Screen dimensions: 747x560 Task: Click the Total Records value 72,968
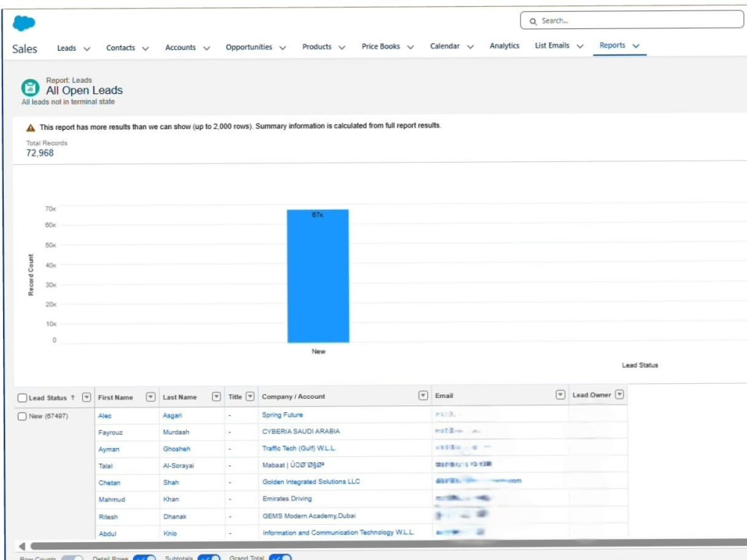(40, 153)
